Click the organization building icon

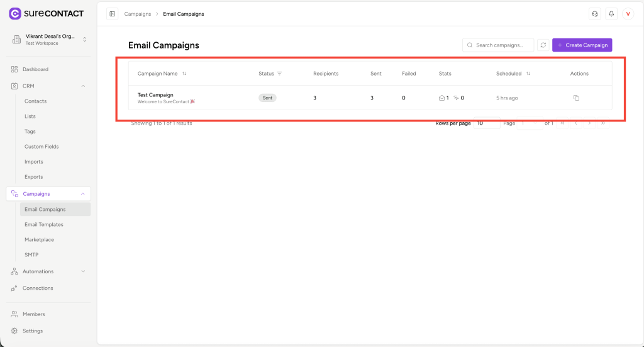pos(16,40)
